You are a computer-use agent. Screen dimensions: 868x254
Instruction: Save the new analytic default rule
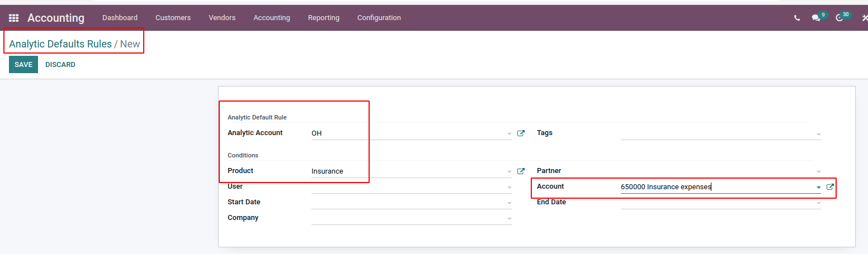(23, 65)
